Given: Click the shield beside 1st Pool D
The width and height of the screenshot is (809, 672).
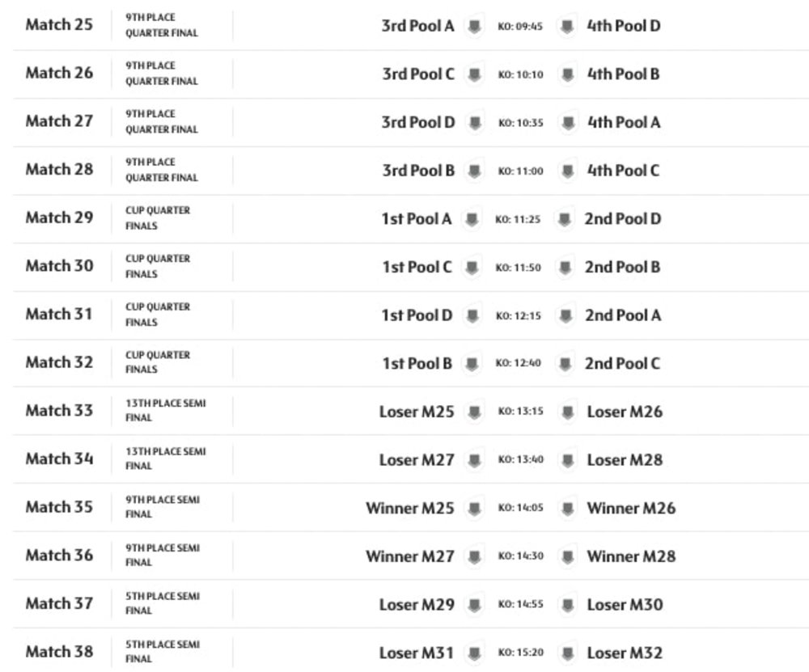Looking at the screenshot, I should point(471,315).
